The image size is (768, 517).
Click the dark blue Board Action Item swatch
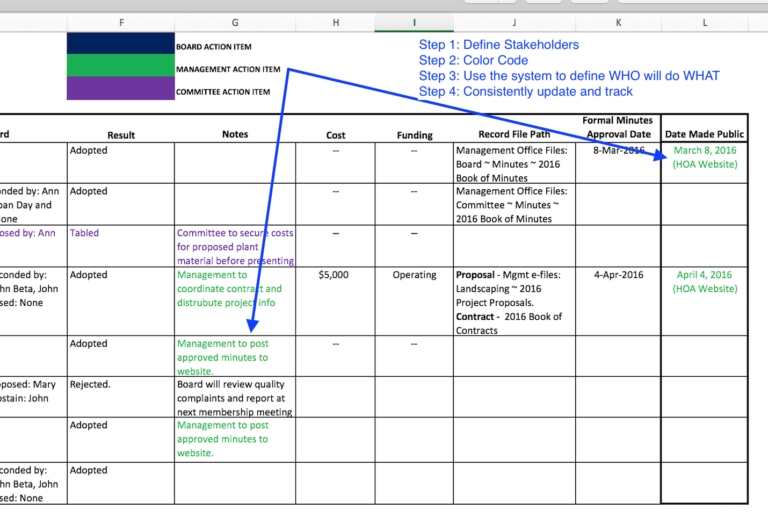pos(121,44)
